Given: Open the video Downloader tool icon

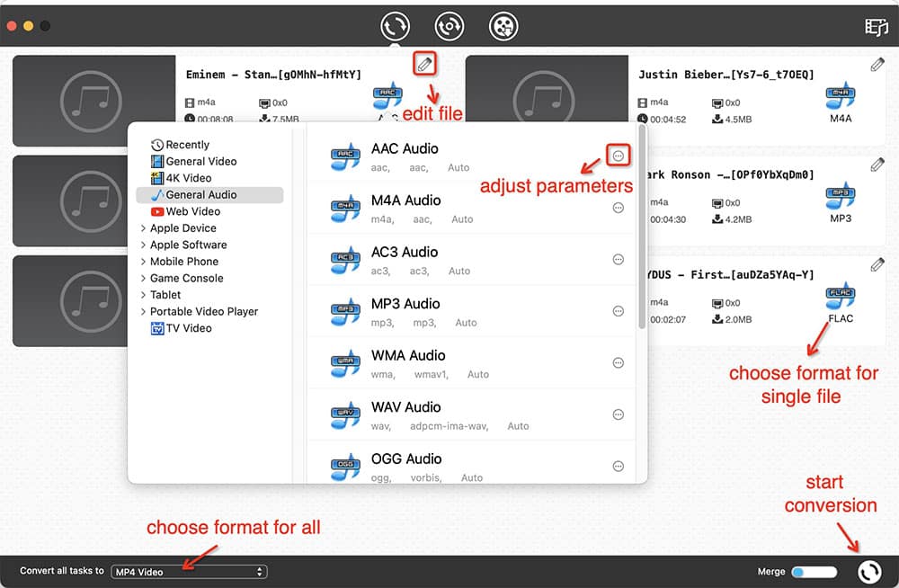Looking at the screenshot, I should 503,26.
